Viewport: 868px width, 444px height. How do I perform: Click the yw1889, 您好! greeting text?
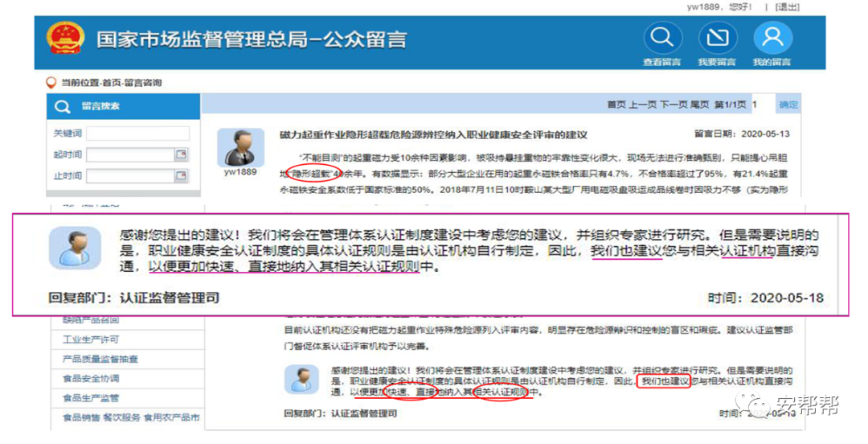[x=719, y=6]
